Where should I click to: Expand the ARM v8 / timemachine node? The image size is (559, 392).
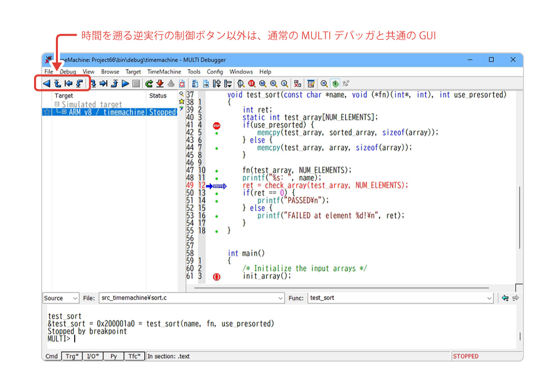(64, 112)
